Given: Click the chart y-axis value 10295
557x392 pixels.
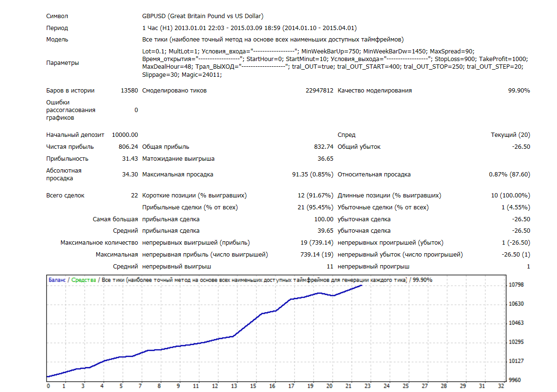Looking at the screenshot, I should coord(516,342).
